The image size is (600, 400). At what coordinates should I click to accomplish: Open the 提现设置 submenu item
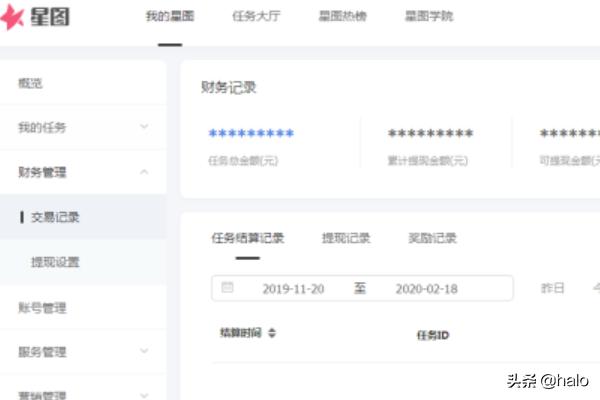click(55, 262)
